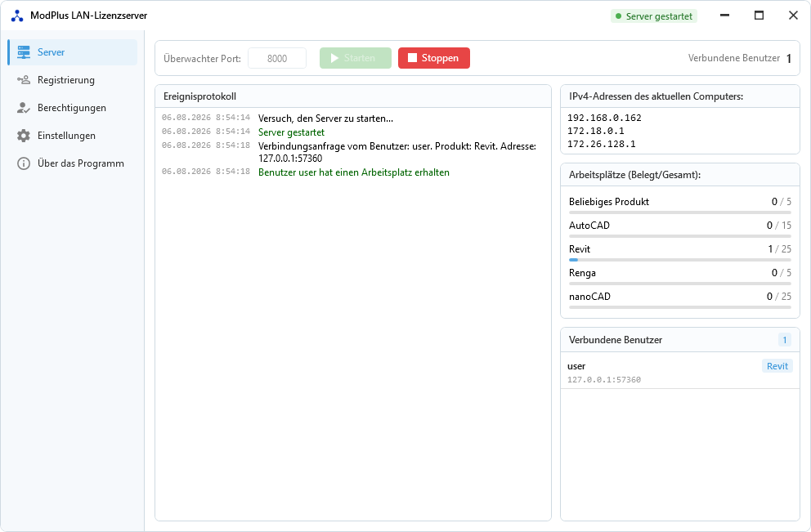Click green log entry Server gestartet
811x532 pixels.
point(291,132)
